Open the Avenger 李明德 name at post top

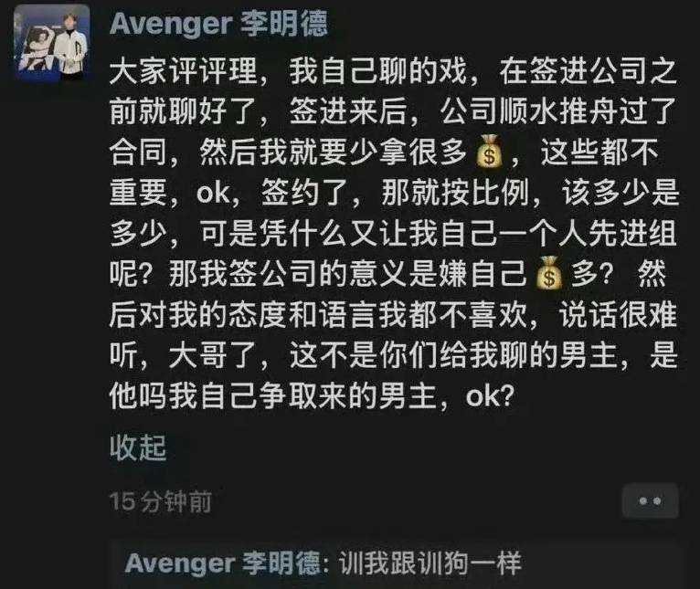(218, 23)
